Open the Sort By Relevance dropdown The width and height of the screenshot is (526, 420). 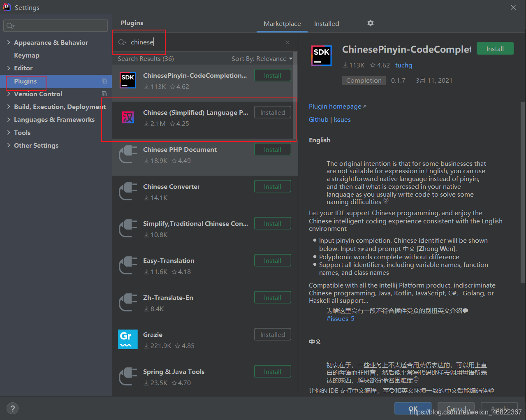(x=262, y=59)
